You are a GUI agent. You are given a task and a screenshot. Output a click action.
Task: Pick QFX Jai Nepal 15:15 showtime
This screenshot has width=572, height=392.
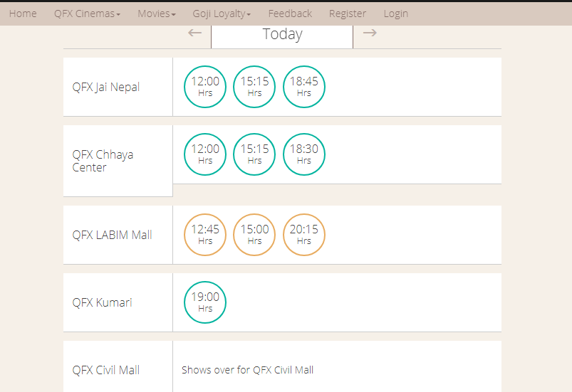coord(254,87)
